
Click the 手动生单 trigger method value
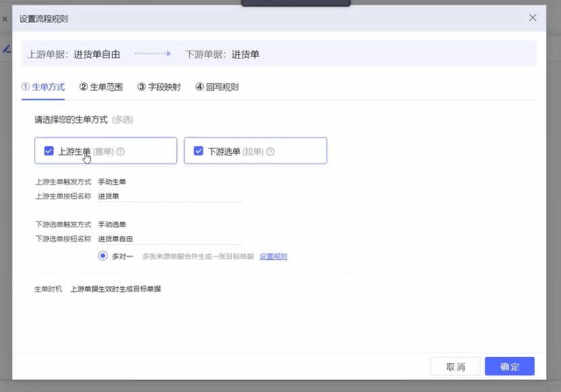coord(112,182)
